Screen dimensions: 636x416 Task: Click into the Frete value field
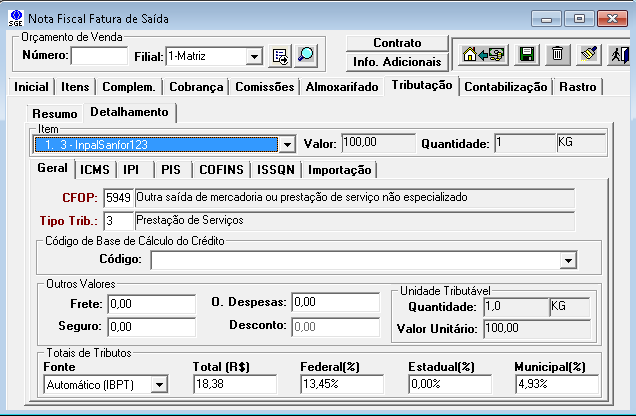click(151, 304)
